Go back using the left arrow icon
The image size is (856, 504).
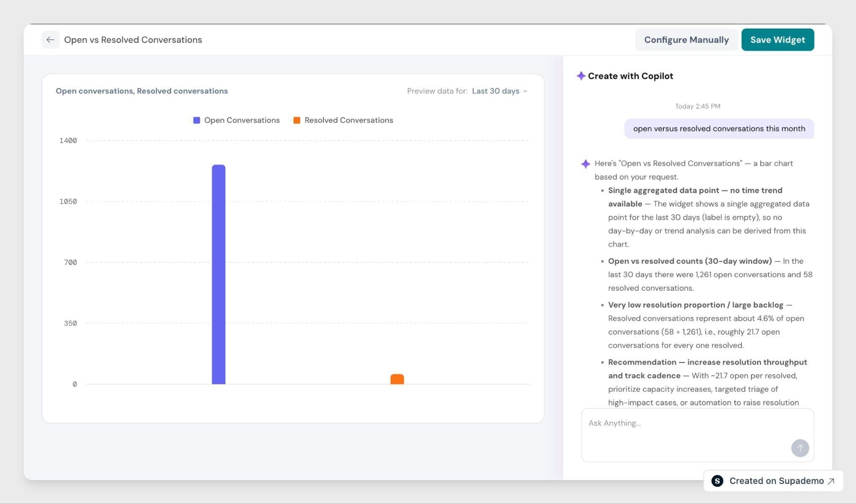50,40
